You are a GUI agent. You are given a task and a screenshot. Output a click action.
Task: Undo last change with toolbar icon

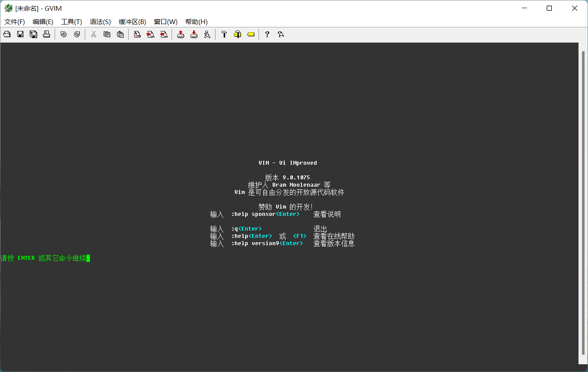(64, 34)
